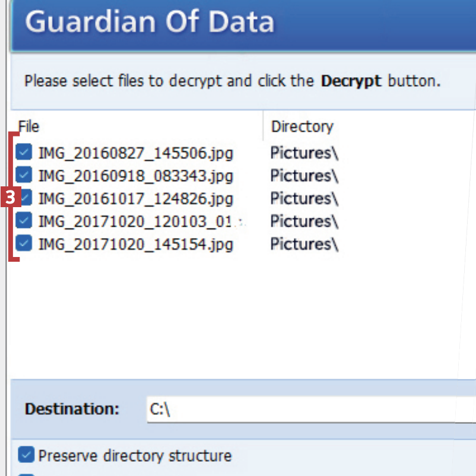Sort list by Directory column header
The image size is (476, 476).
302,126
